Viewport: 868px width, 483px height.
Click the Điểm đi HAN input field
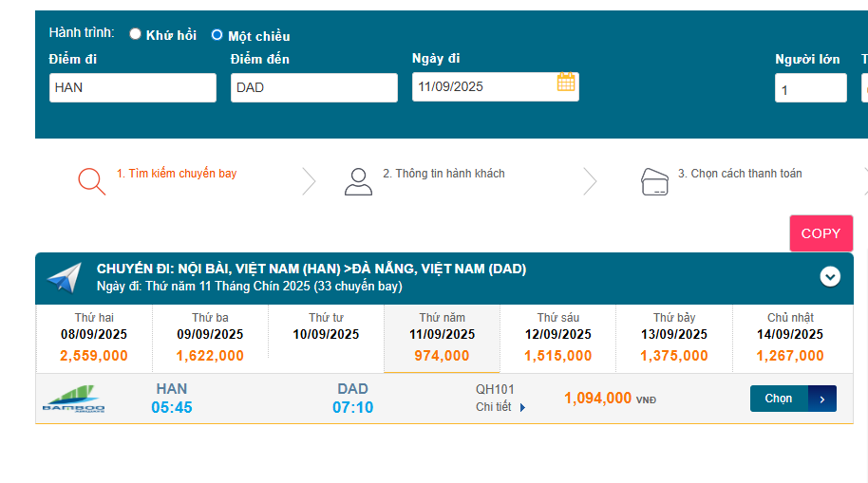point(133,87)
